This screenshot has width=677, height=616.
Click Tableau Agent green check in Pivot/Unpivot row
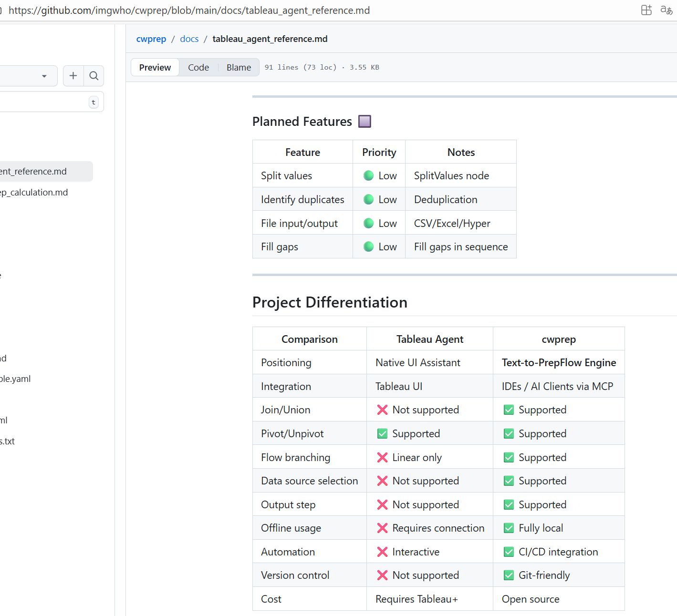(382, 433)
